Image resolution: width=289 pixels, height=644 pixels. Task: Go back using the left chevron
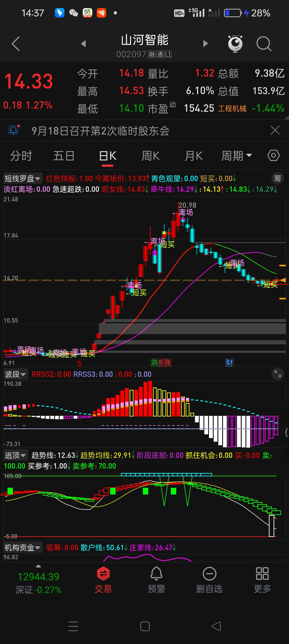coord(16,44)
